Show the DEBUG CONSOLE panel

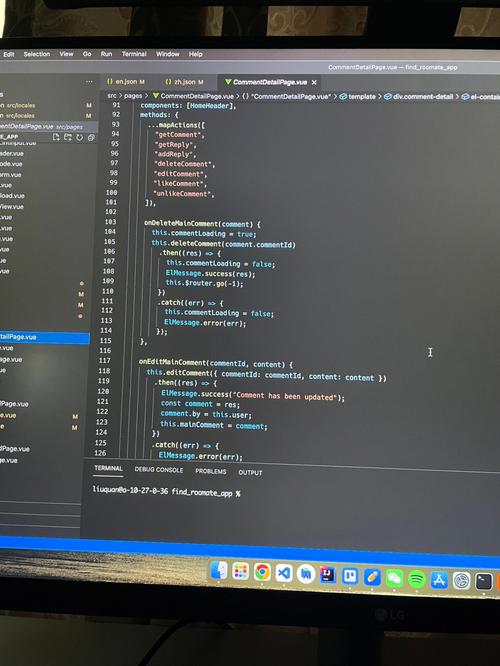159,469
